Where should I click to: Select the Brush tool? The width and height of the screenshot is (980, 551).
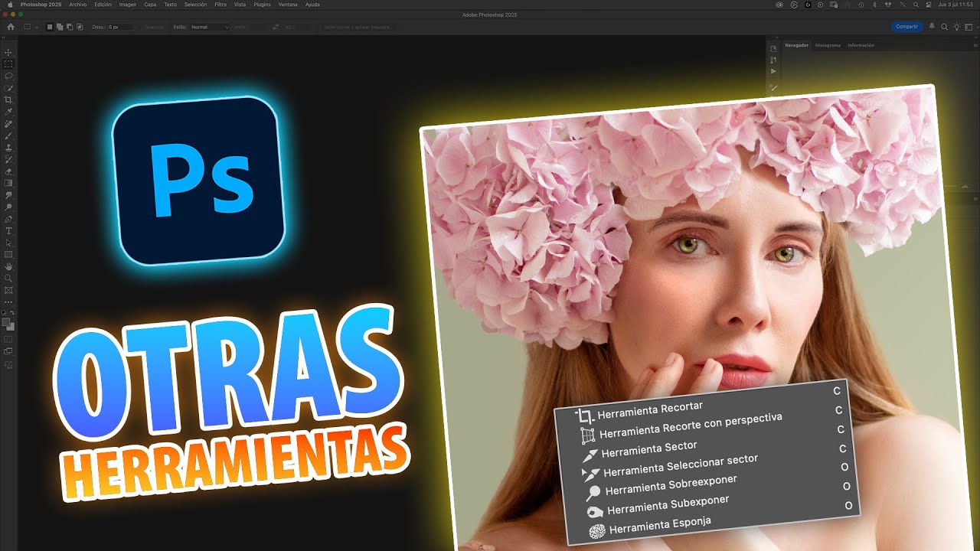pos(9,135)
